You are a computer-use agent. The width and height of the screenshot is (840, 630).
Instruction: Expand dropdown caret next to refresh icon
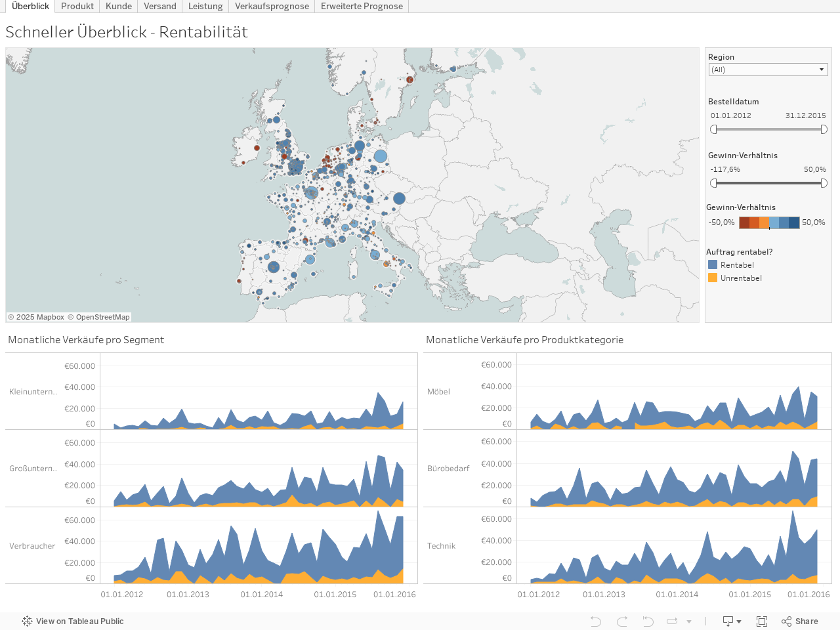coord(689,621)
